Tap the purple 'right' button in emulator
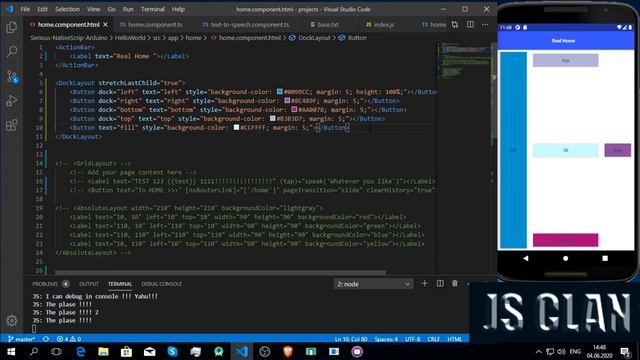640x360 pixels. (x=618, y=150)
